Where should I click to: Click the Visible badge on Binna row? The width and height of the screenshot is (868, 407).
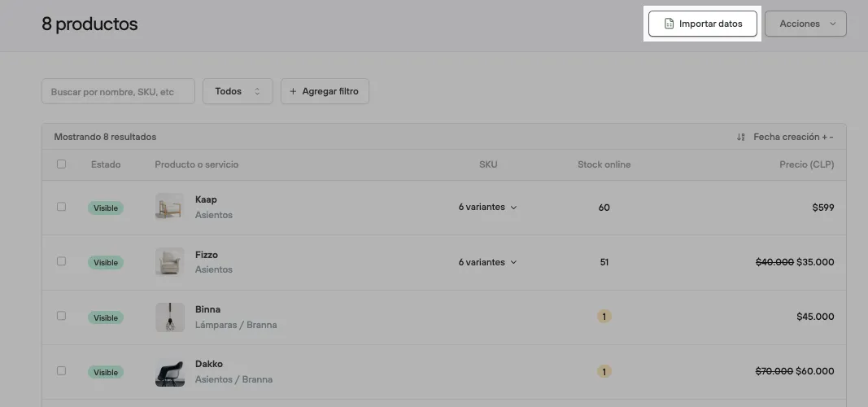105,317
